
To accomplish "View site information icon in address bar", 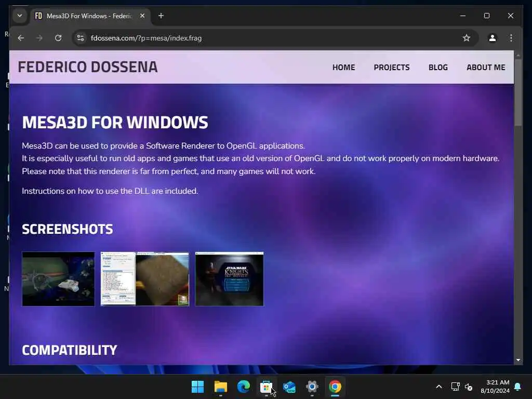I will [x=81, y=38].
